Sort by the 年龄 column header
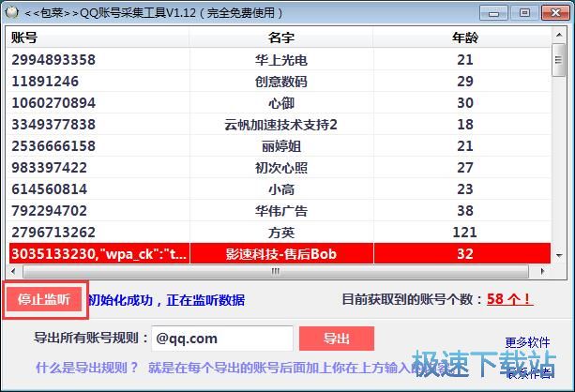575x392 pixels. tap(465, 38)
